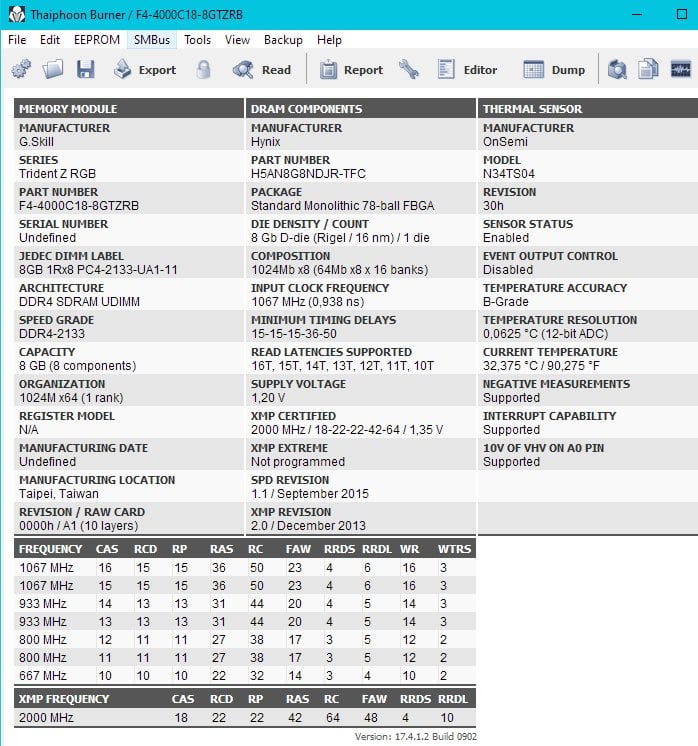
Task: Minimize the Thaiphoon Burner window
Action: (x=637, y=14)
